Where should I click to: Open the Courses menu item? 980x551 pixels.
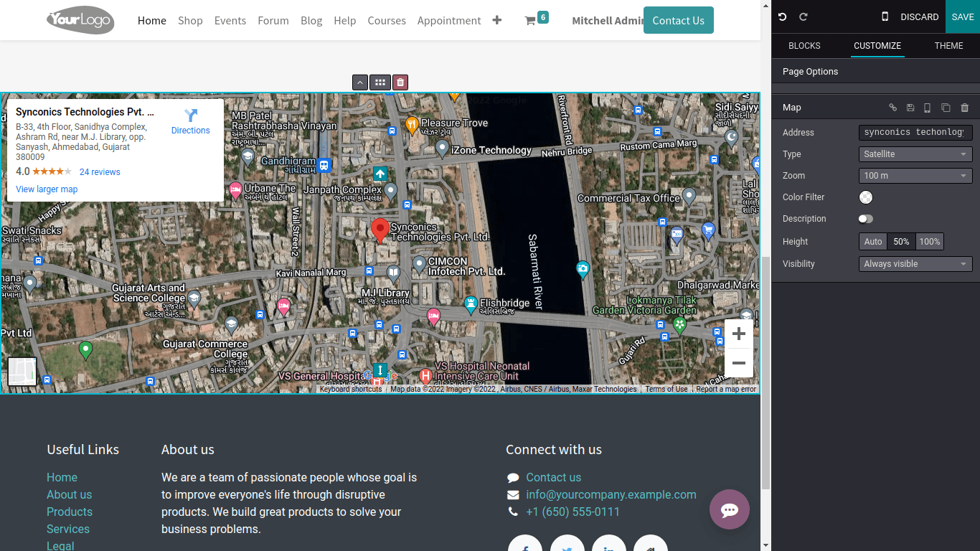tap(387, 21)
